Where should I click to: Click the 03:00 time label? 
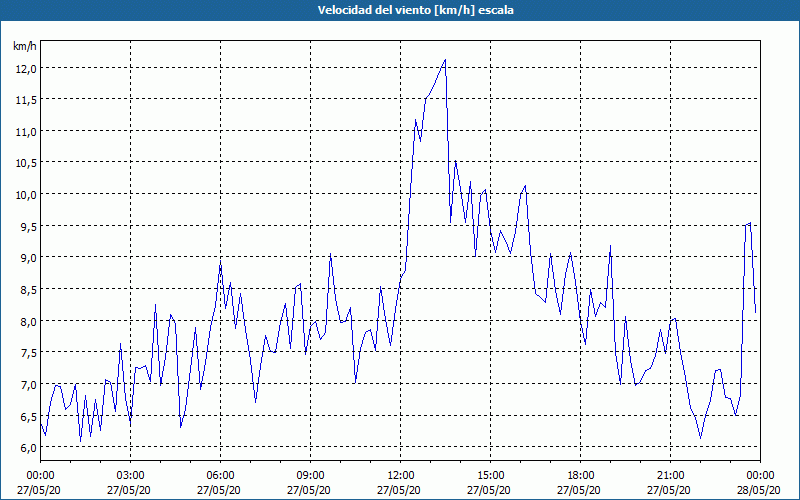click(131, 476)
